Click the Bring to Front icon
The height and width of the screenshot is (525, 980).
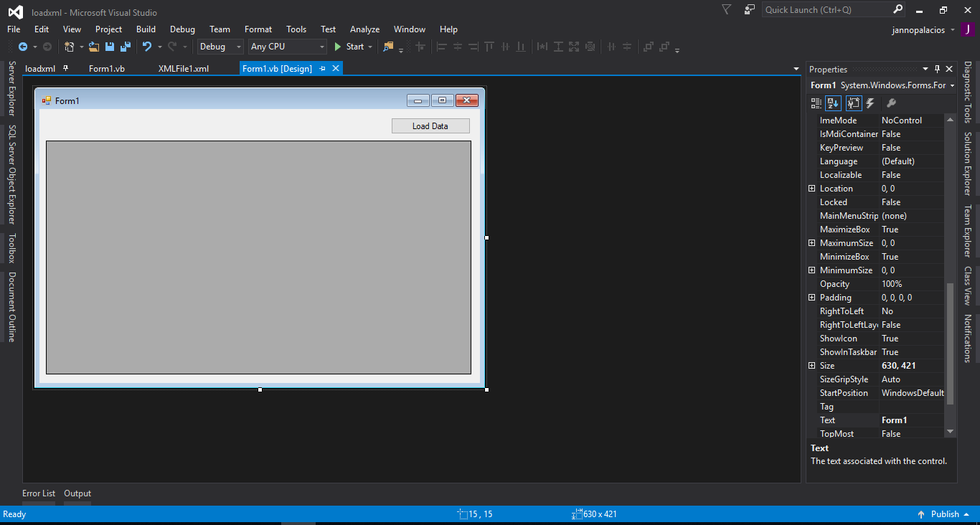tap(649, 47)
